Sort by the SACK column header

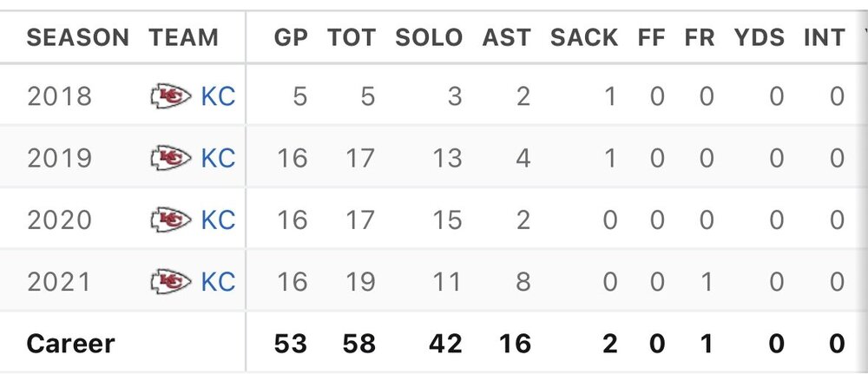(x=583, y=38)
